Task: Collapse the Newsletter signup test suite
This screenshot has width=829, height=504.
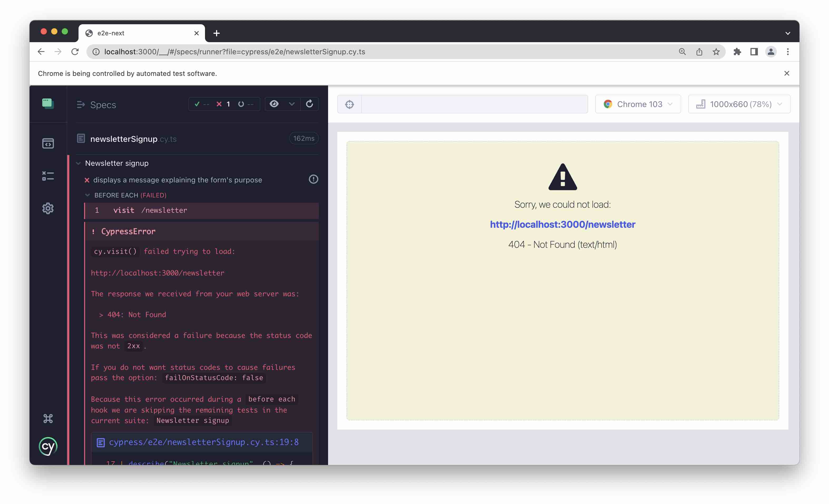Action: (x=78, y=163)
